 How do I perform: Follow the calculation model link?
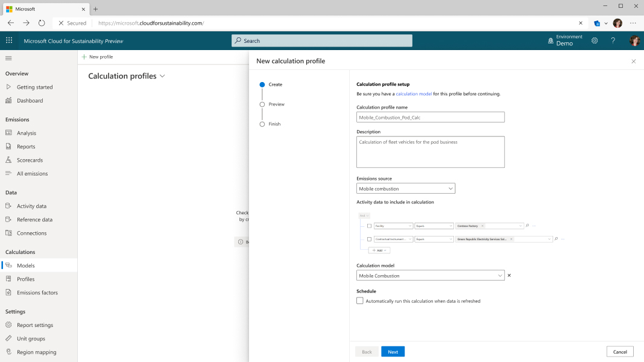click(x=414, y=94)
